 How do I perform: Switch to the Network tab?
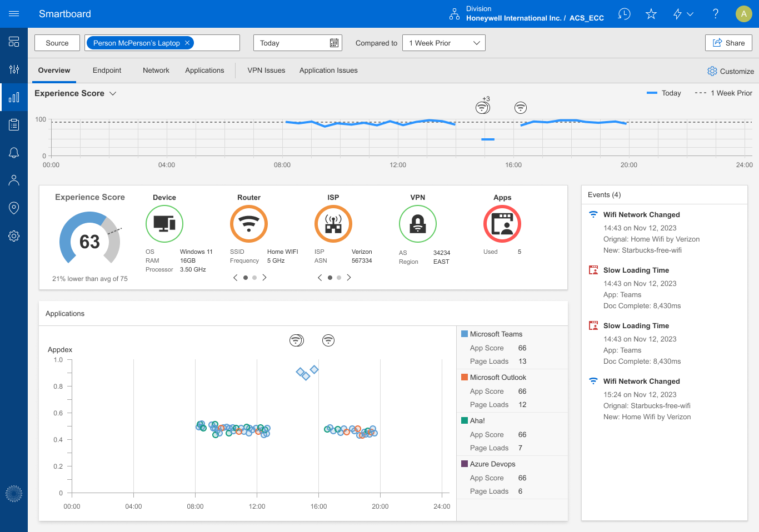pyautogui.click(x=156, y=70)
